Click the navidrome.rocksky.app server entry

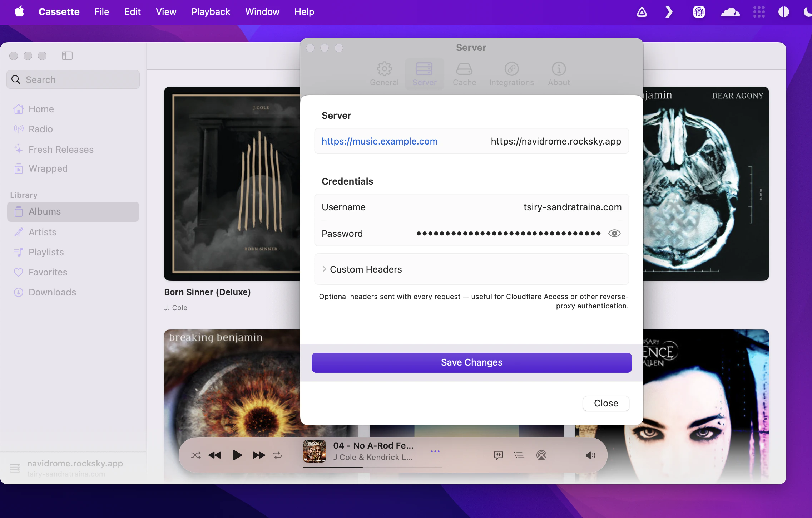pyautogui.click(x=73, y=468)
